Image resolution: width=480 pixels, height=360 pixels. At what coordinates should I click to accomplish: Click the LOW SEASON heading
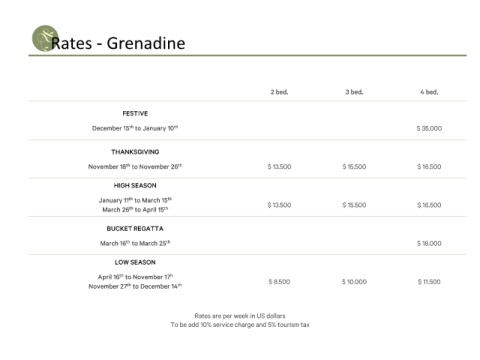click(x=135, y=262)
